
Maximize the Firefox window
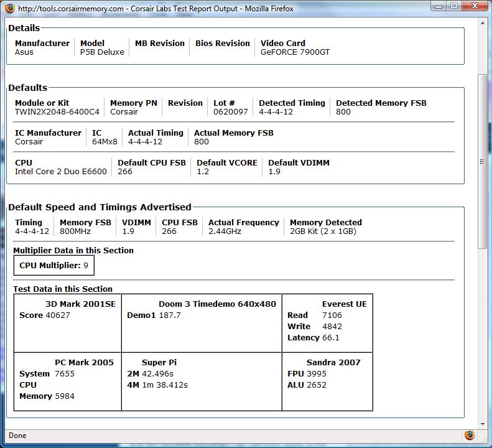point(453,6)
